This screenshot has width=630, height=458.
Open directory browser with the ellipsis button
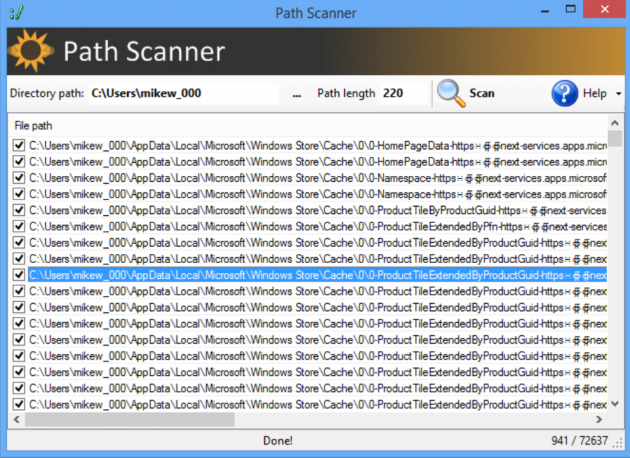coord(296,94)
